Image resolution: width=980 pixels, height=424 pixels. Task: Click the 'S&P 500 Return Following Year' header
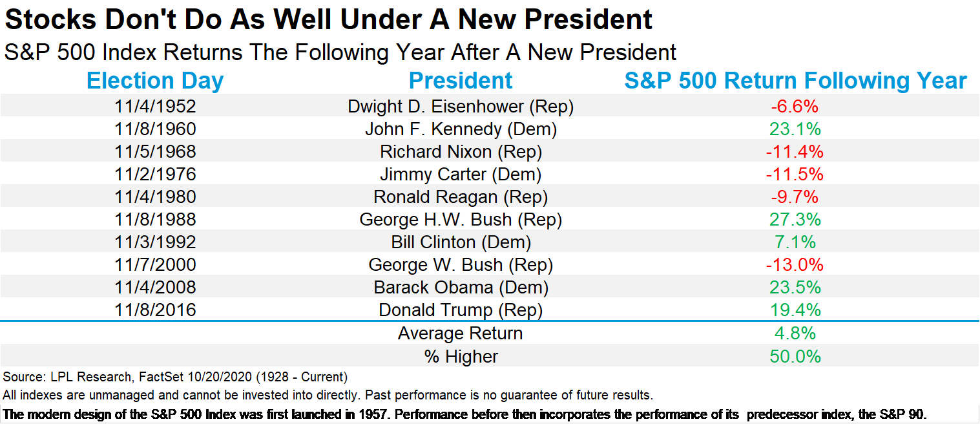click(795, 81)
